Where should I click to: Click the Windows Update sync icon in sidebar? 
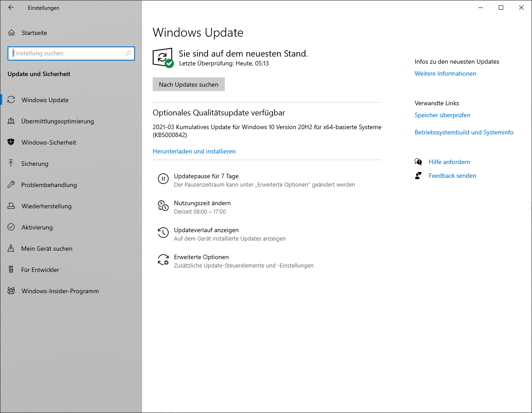(x=12, y=100)
